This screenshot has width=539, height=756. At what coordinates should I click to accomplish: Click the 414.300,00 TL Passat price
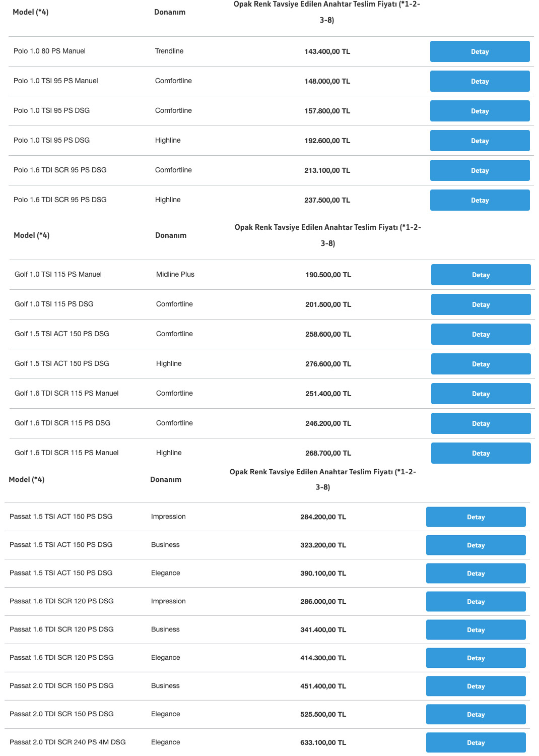pos(323,658)
